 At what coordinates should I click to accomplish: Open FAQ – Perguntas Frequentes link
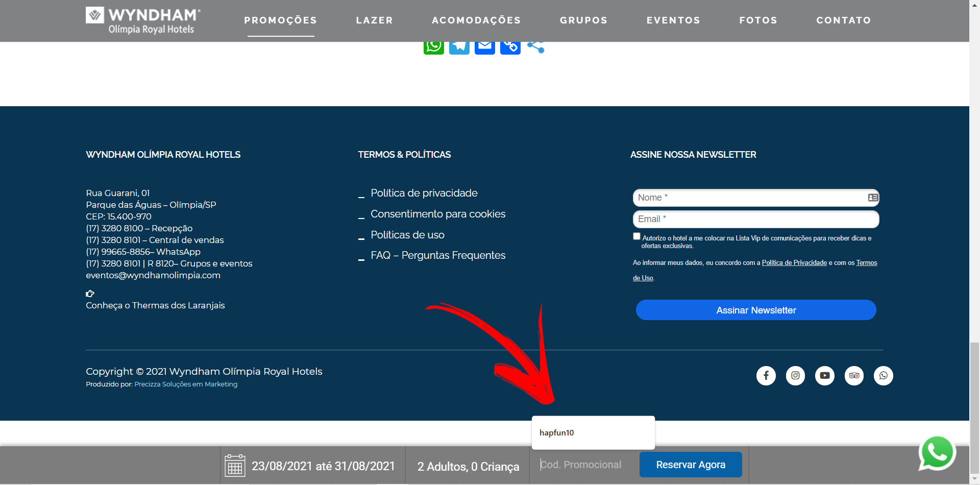pos(438,255)
